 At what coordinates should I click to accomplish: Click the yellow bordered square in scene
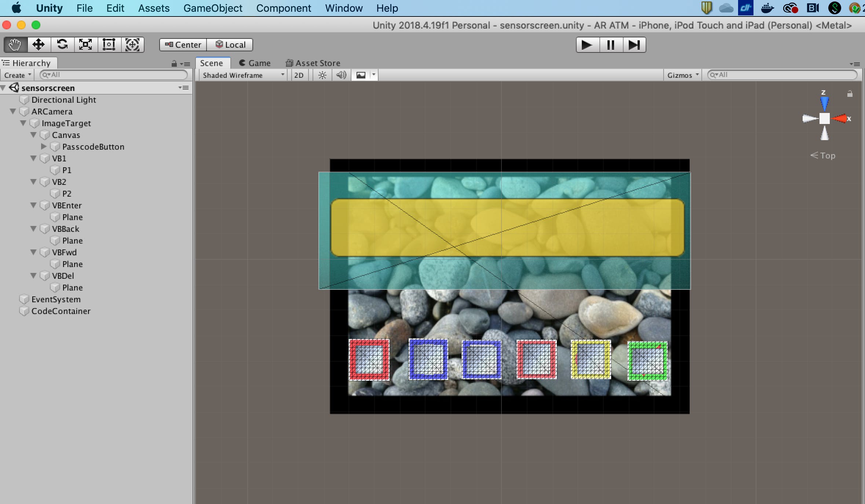tap(591, 359)
